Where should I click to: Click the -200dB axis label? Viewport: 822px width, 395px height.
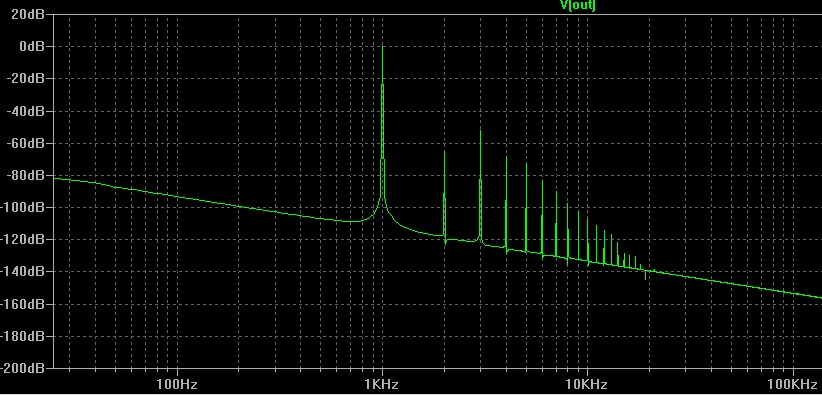(x=23, y=368)
